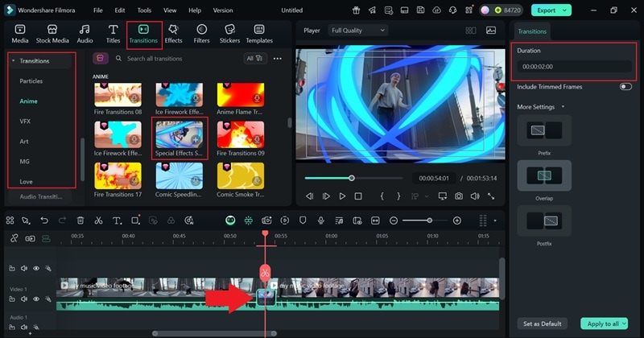Select the Prefix transition mode
This screenshot has height=338, width=644.
pos(544,130)
